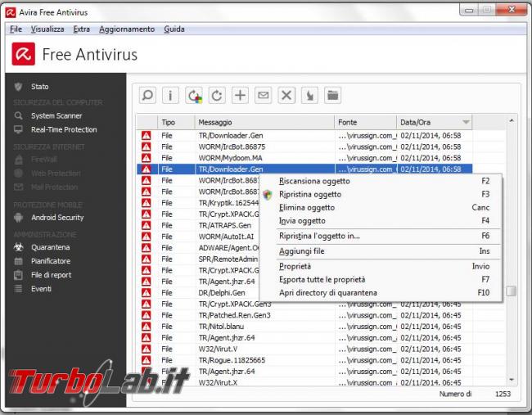Click the shield icon next to Stato
This screenshot has width=532, height=415.
[x=18, y=87]
